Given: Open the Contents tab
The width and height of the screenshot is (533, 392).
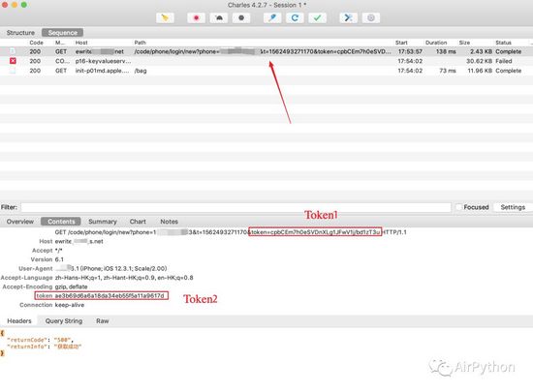Looking at the screenshot, I should click(x=61, y=222).
